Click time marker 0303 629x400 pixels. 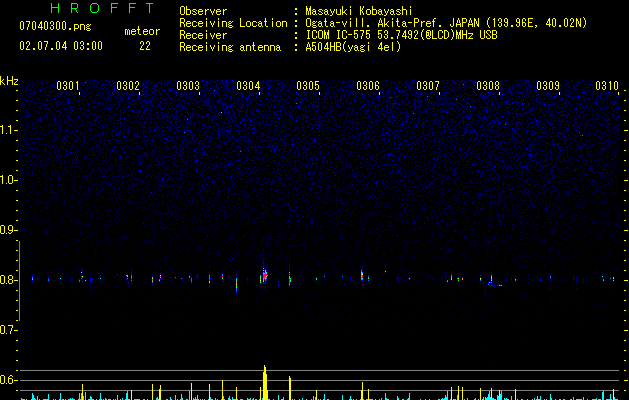188,86
